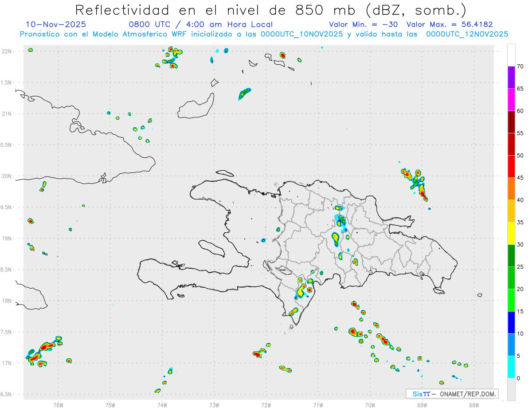Viewport: 532px width, 411px height.
Task: Select the "Valor Max. = 56.4182" text
Action: (x=450, y=24)
